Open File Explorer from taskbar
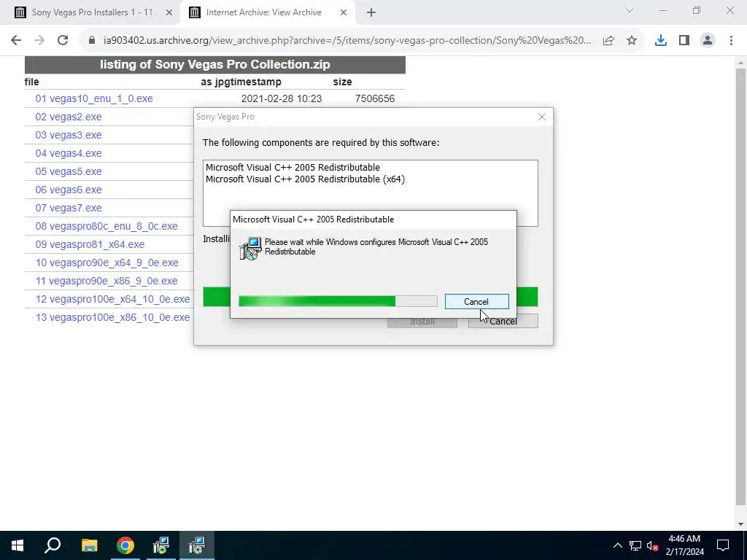 pos(89,545)
